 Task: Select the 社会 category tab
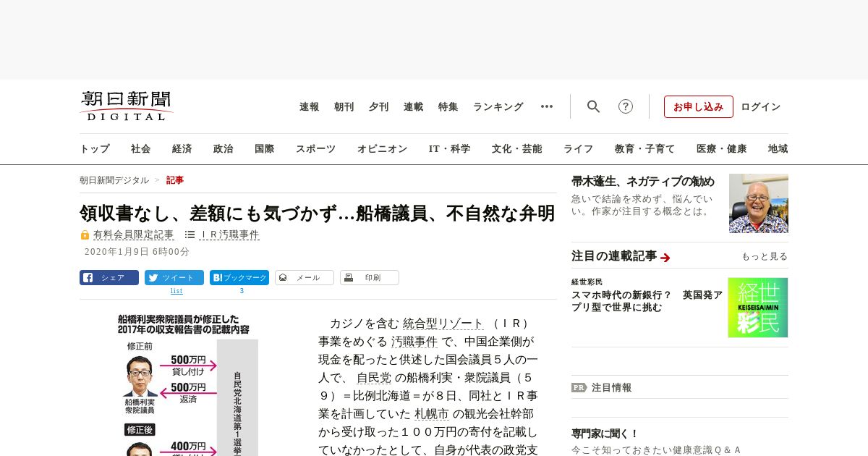pos(141,148)
